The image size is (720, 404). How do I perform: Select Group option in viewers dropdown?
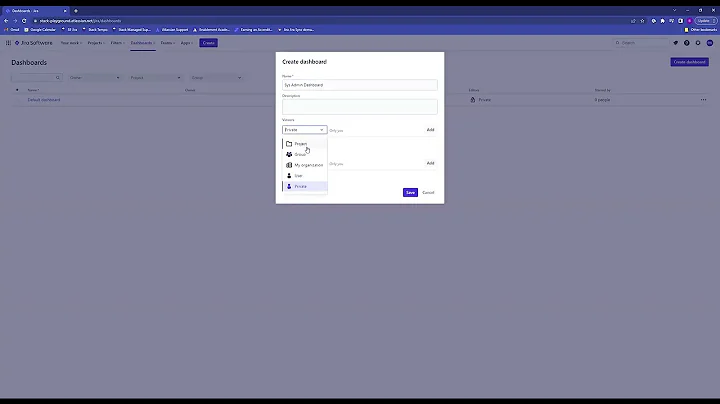pyautogui.click(x=305, y=154)
